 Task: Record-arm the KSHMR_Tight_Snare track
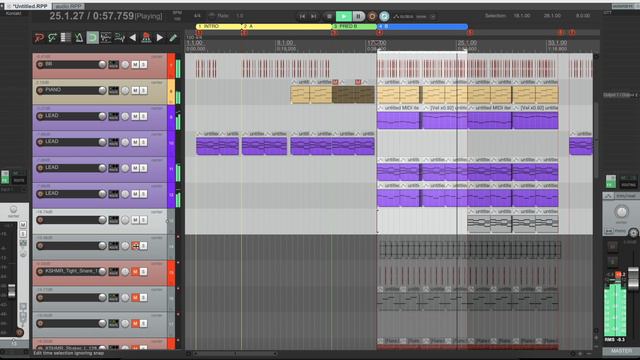40,271
